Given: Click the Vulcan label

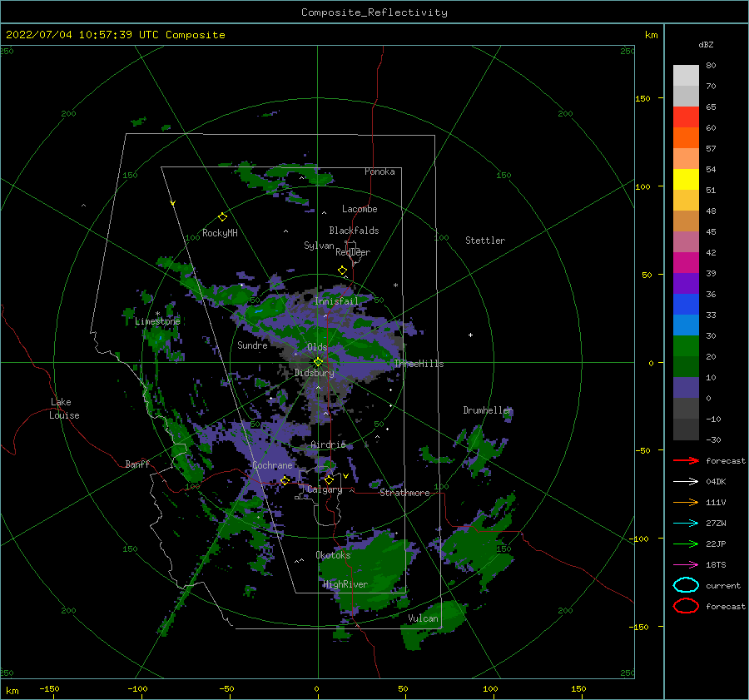Looking at the screenshot, I should [424, 618].
